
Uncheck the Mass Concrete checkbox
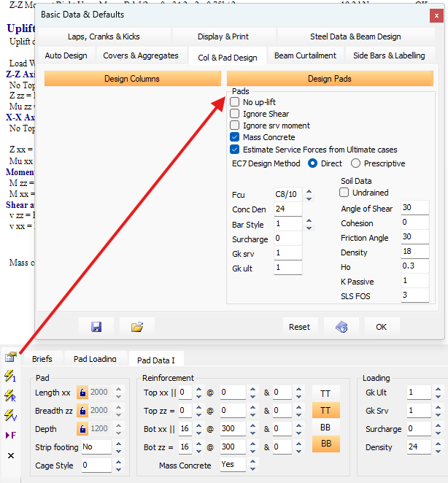235,136
